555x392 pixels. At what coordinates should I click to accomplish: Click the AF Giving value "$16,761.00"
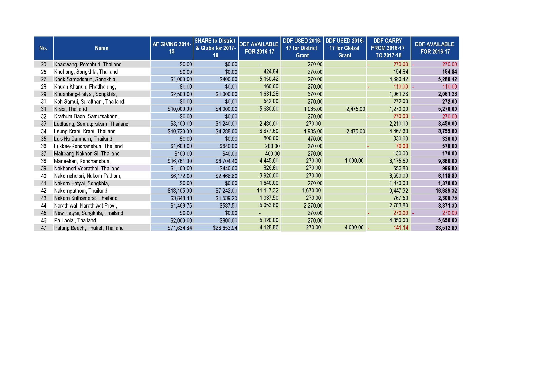180,161
